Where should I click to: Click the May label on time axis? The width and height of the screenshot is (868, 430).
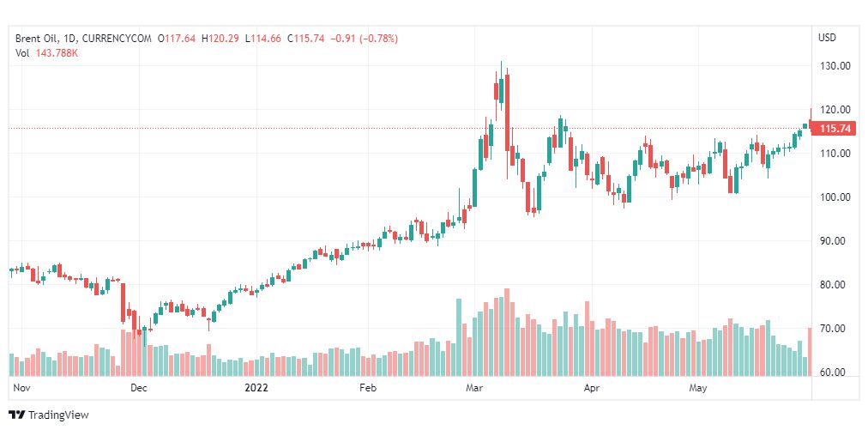point(701,388)
